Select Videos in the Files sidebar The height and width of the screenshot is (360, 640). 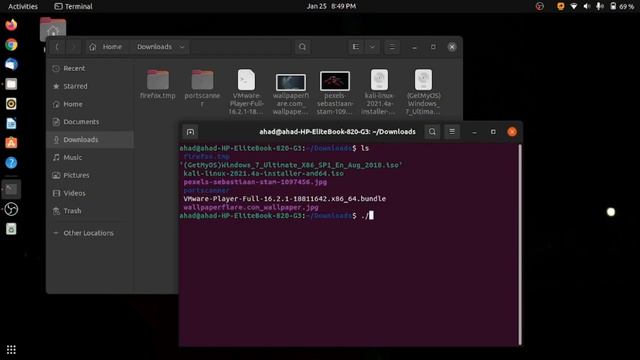click(x=90, y=193)
